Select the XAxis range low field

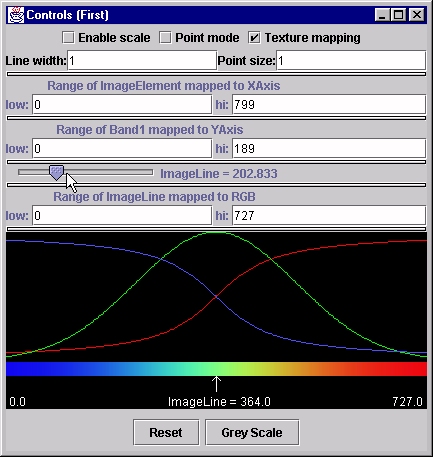(122, 104)
